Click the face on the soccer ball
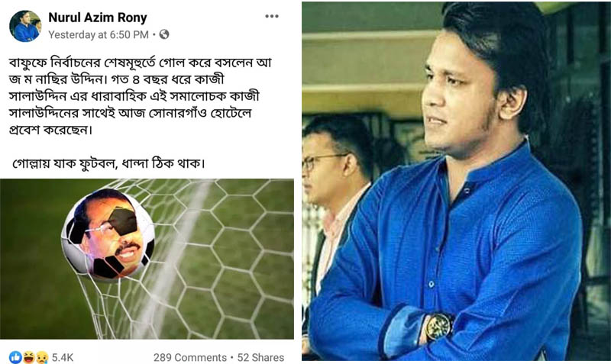611x364 pixels. [108, 234]
